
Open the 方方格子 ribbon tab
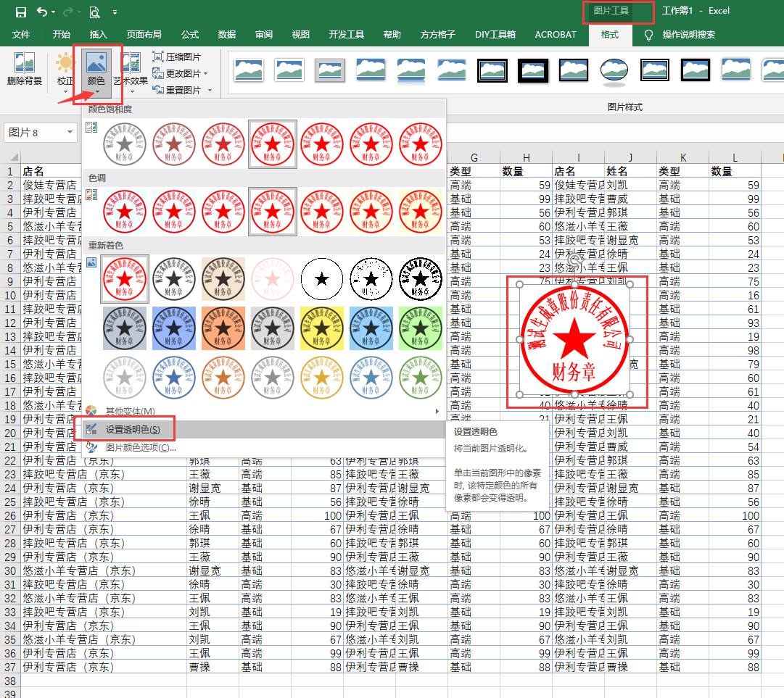tap(438, 35)
